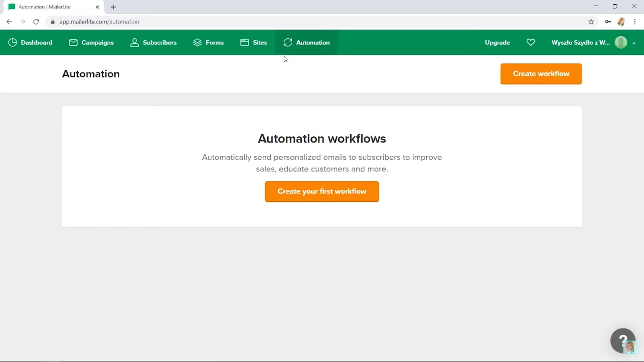
Task: Click the heart icon in the navbar
Action: (x=531, y=42)
